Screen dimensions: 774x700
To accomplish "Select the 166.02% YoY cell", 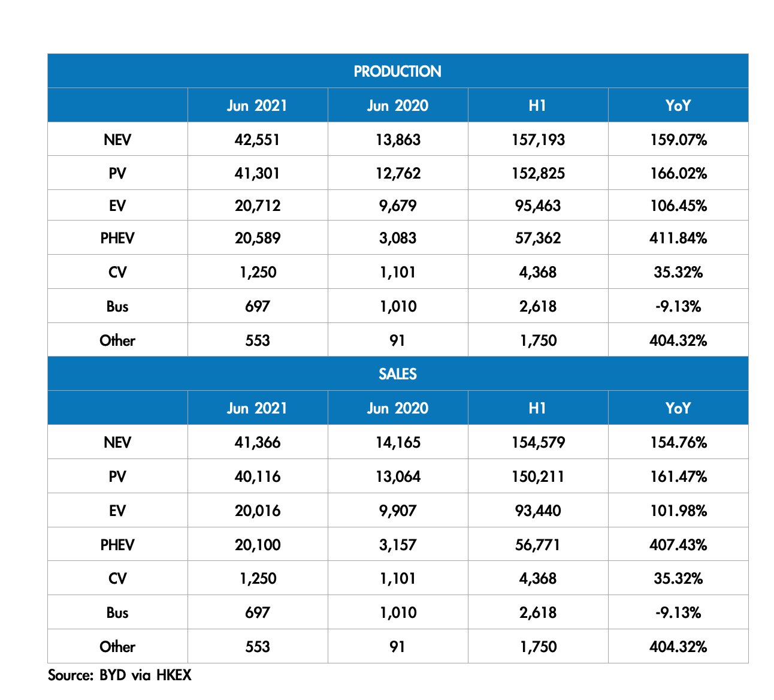I will pos(678,173).
